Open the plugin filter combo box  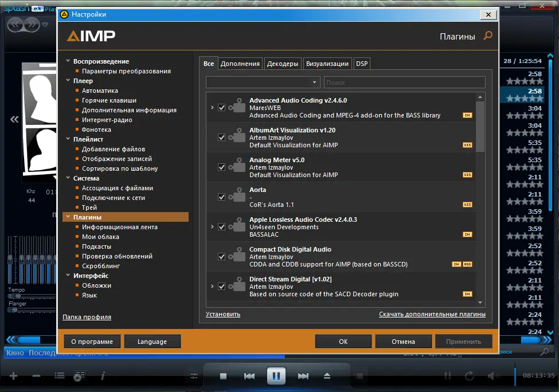[263, 83]
